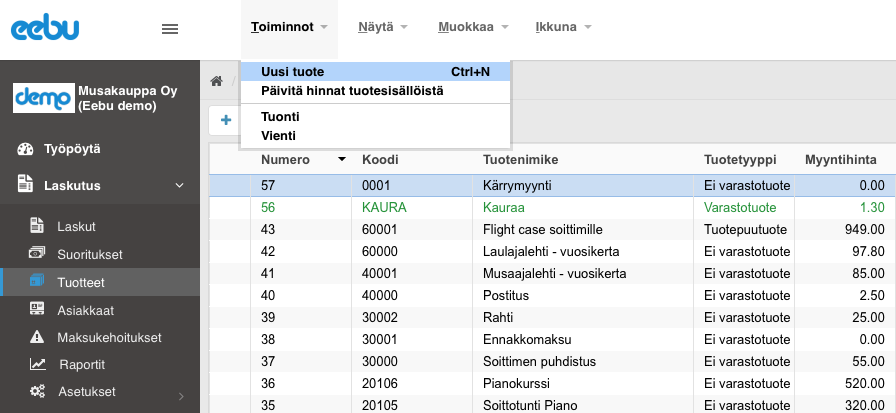Click the blue plus add button
Viewport: 896px width, 413px height.
pos(226,120)
